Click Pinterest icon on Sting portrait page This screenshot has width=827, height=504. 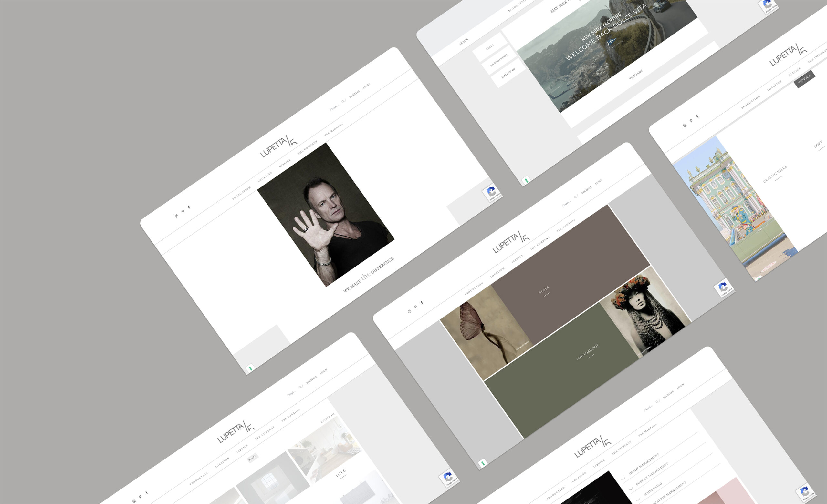tap(183, 212)
